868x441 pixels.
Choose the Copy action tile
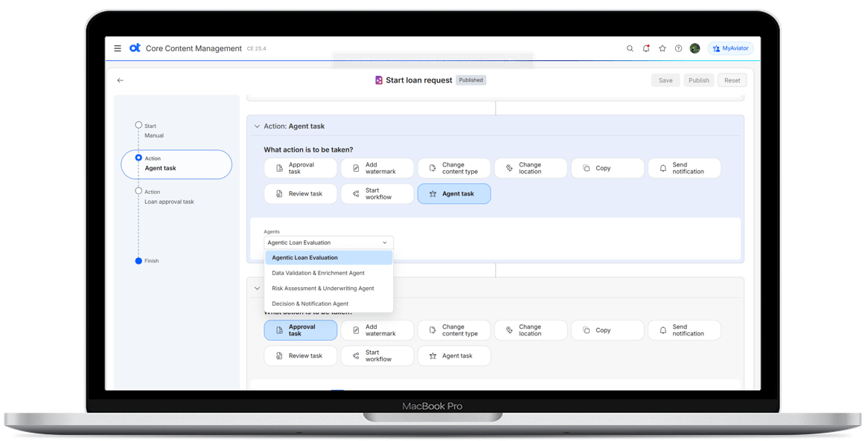click(607, 167)
